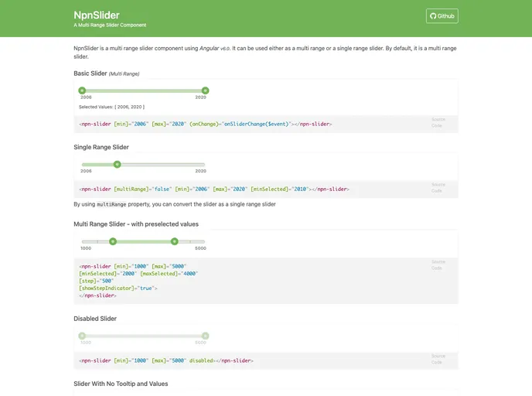Click the 'Single Range Slider' heading
Screen dimensions: 532x396
[x=101, y=147]
